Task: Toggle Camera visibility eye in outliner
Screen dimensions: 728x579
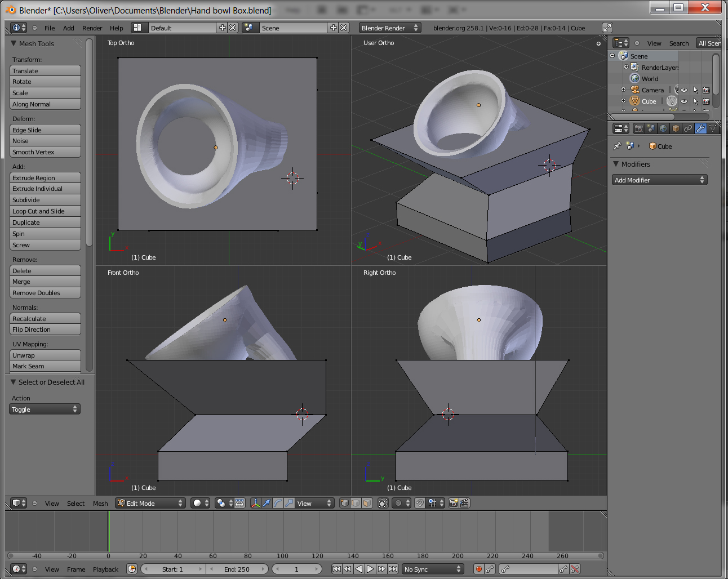Action: (x=684, y=90)
